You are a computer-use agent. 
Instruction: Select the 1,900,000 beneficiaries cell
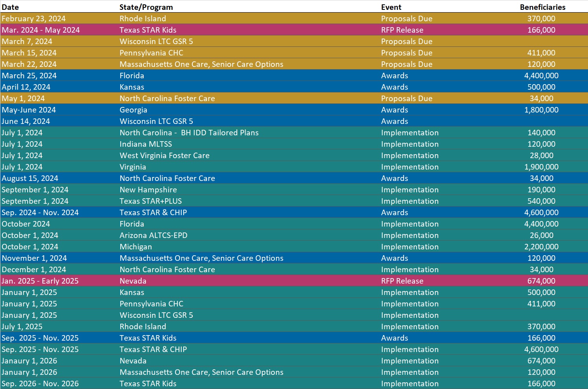(541, 167)
